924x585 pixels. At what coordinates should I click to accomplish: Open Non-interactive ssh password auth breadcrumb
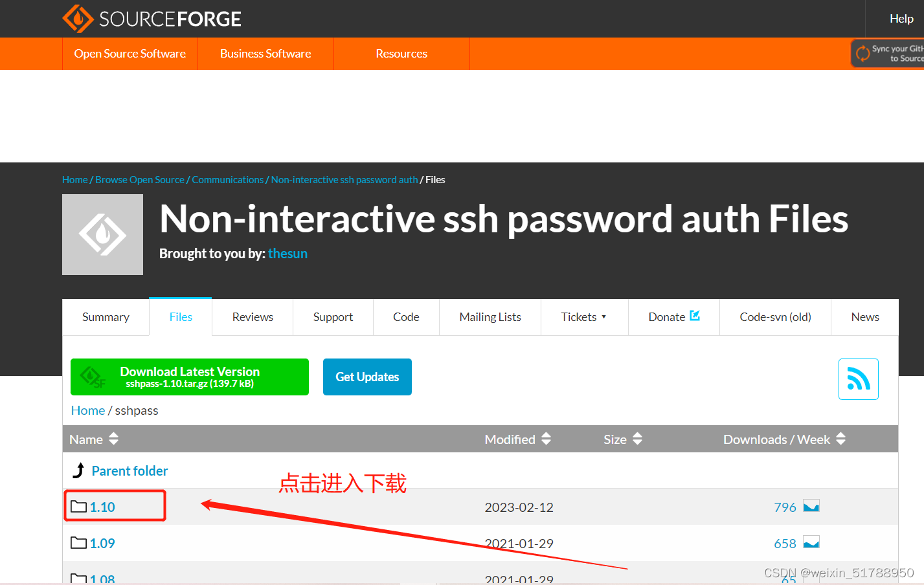[344, 180]
